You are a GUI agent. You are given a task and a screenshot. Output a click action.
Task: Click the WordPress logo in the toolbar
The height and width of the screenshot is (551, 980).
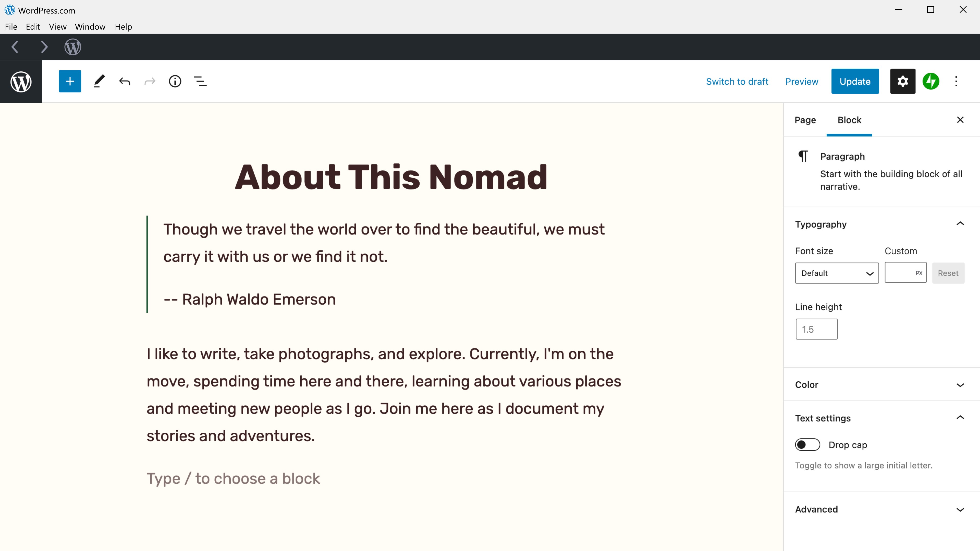(x=21, y=81)
